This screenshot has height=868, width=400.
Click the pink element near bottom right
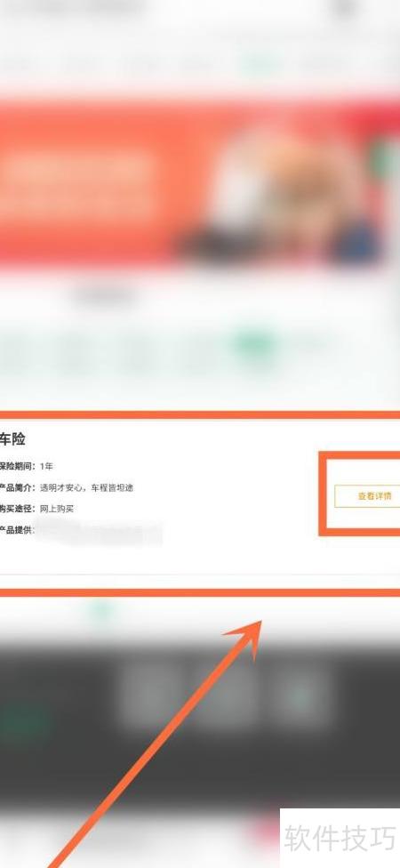pos(265,829)
